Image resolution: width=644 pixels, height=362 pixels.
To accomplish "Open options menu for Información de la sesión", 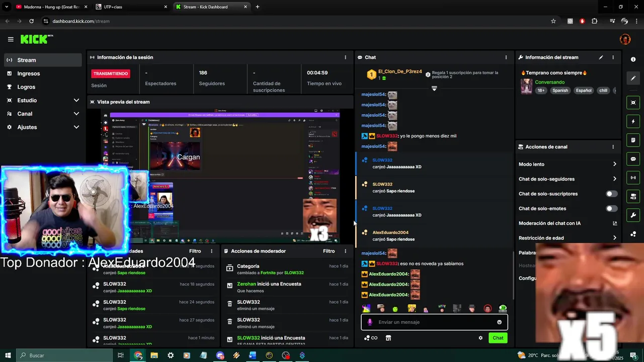I will click(345, 57).
